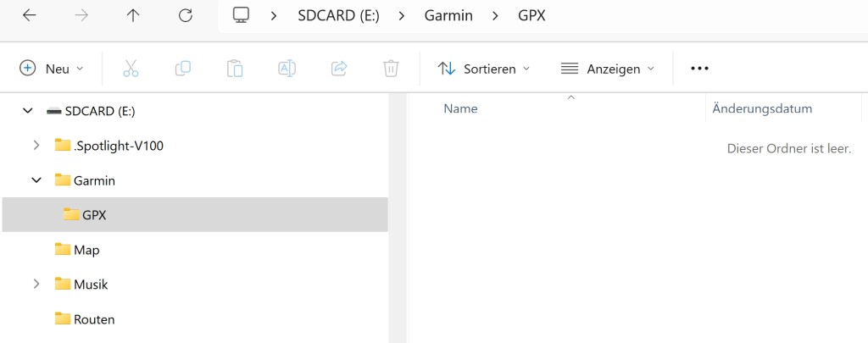Click SDCARD (E:) in address breadcrumb

339,15
